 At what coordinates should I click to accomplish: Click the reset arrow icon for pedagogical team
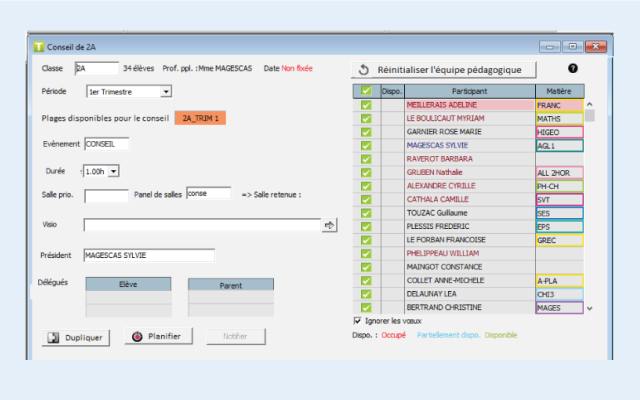(364, 69)
